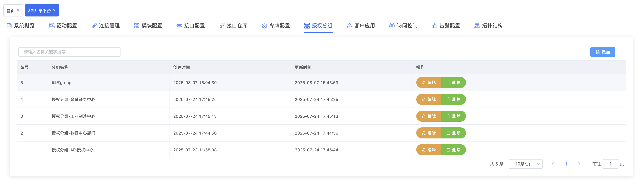Click the 访问控制 robot icon
644x193 pixels.
(392, 26)
